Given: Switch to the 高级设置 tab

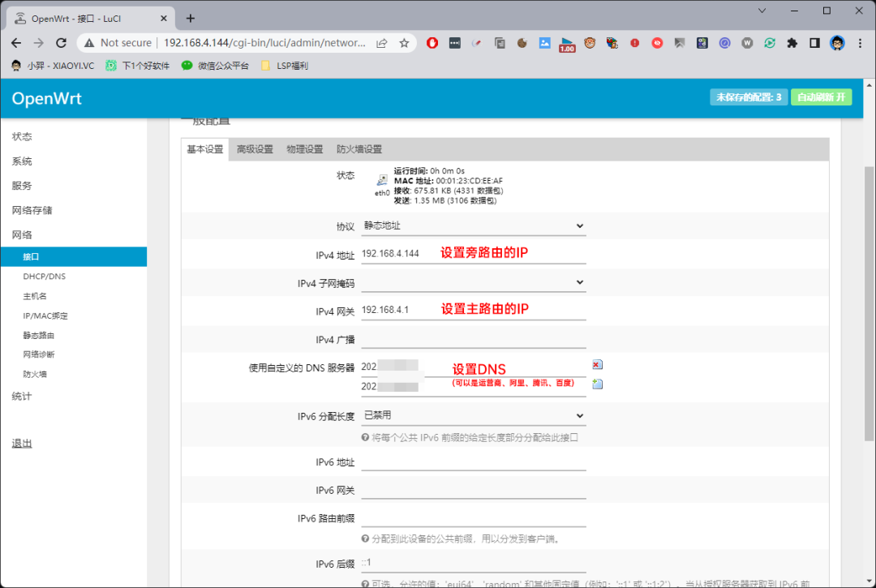Looking at the screenshot, I should [x=255, y=149].
